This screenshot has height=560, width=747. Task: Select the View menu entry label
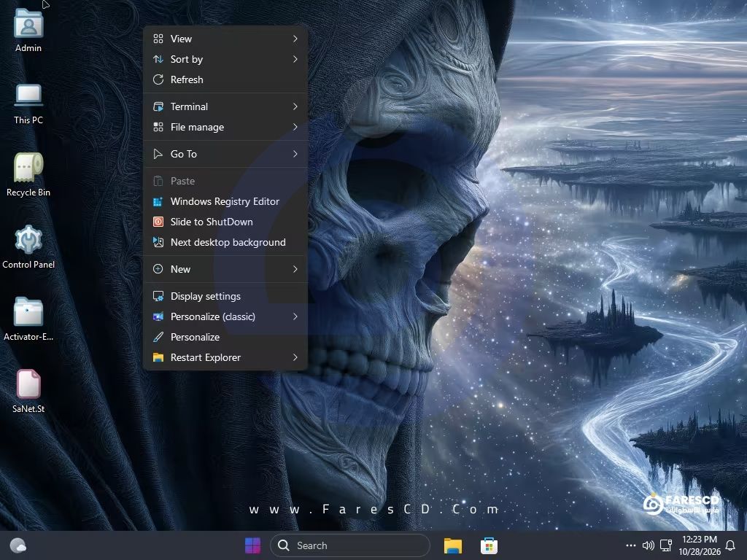[x=181, y=39]
